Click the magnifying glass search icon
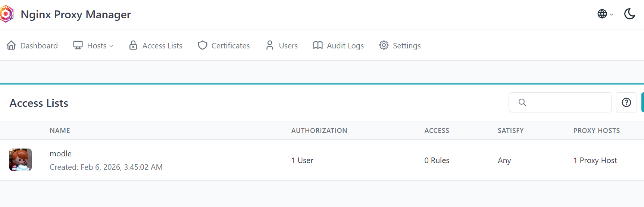644x207 pixels. (522, 102)
